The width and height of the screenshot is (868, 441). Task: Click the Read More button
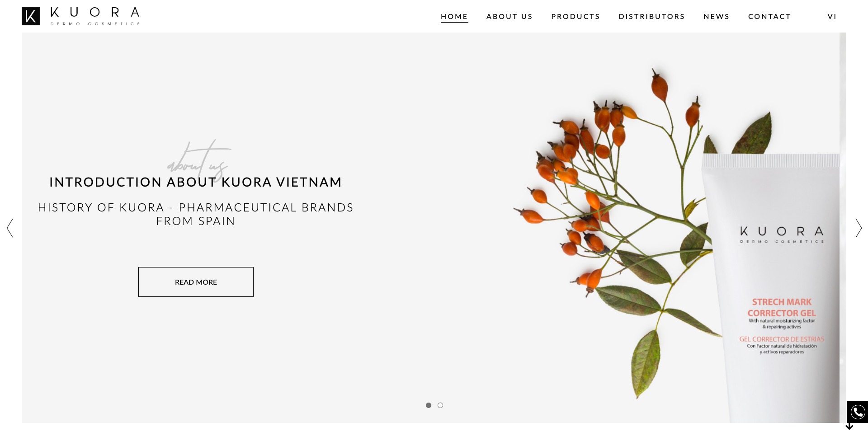(196, 282)
